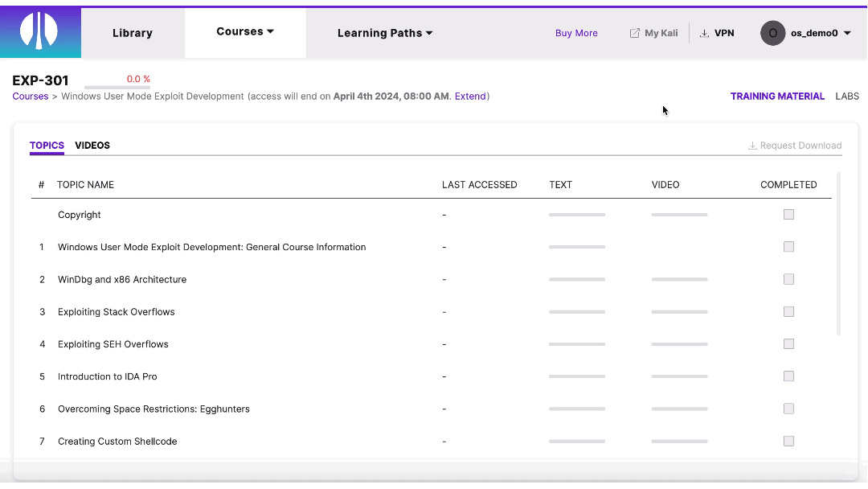
Task: Open the Library menu
Action: pos(132,32)
